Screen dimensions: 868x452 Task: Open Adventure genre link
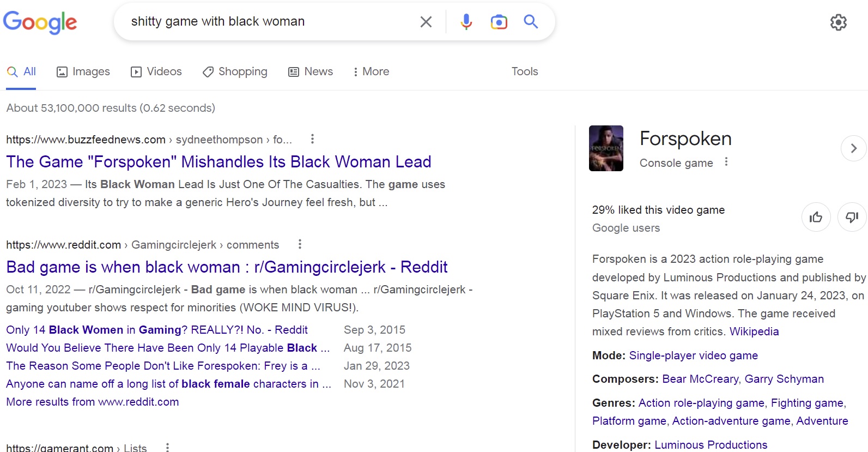822,421
